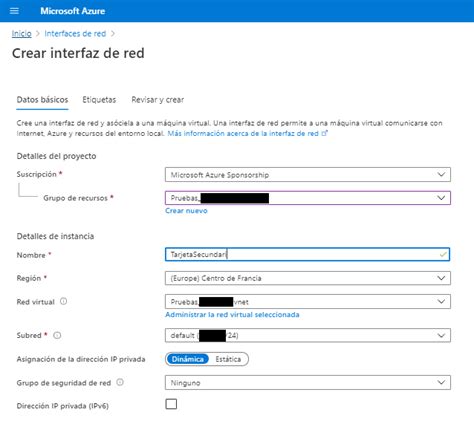Expand the Región dropdown

(308, 278)
